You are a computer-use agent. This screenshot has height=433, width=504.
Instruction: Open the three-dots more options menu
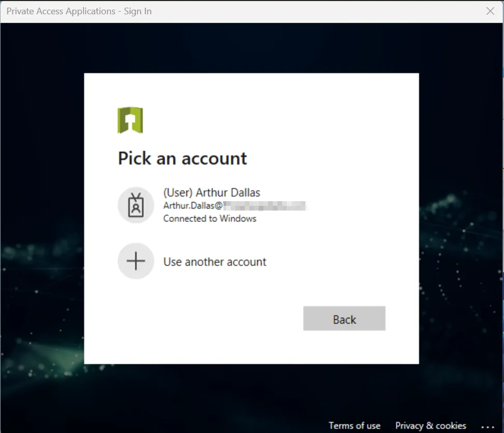[487, 427]
